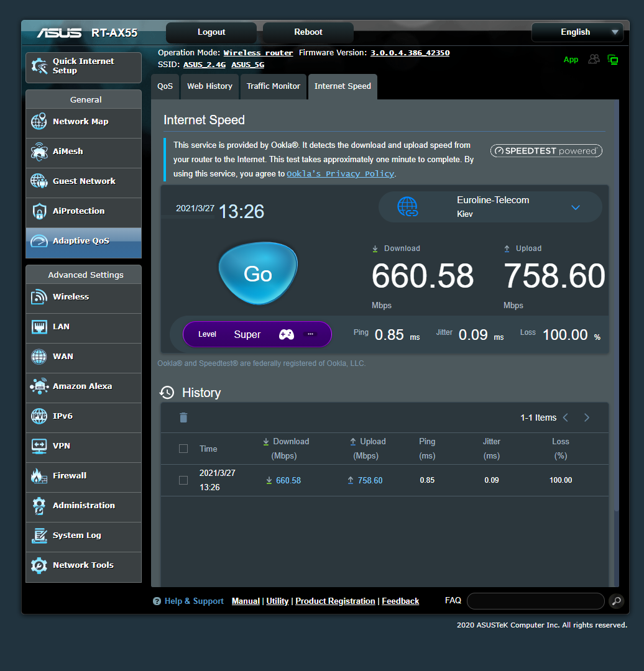Image resolution: width=644 pixels, height=671 pixels.
Task: Open the Firewall flame icon
Action: tap(39, 475)
